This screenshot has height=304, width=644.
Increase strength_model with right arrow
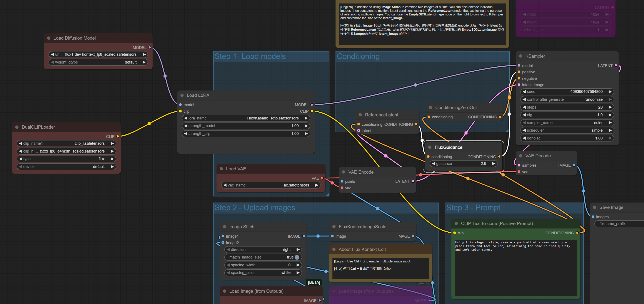point(306,126)
